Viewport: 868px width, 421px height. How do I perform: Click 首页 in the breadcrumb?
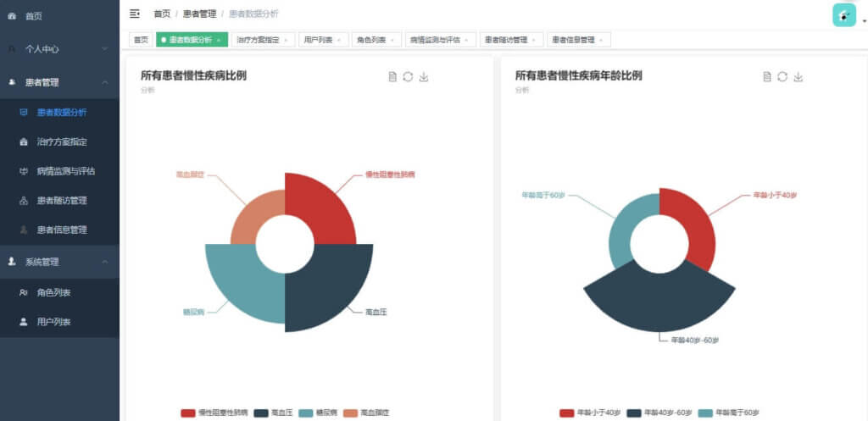(162, 14)
